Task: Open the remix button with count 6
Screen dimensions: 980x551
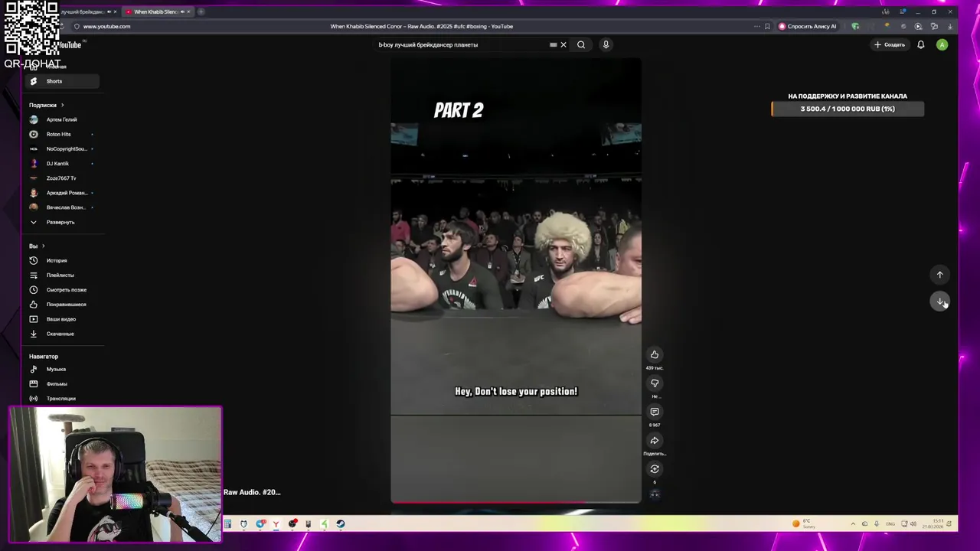Action: point(655,469)
